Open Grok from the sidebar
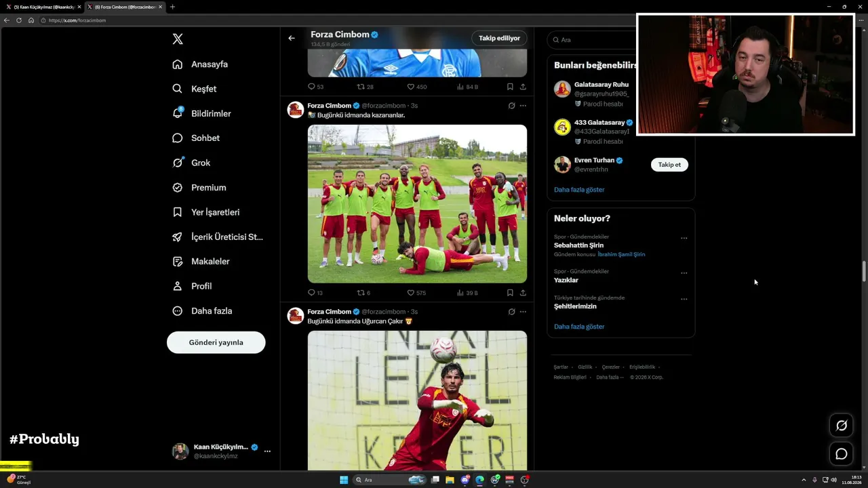 click(191, 163)
